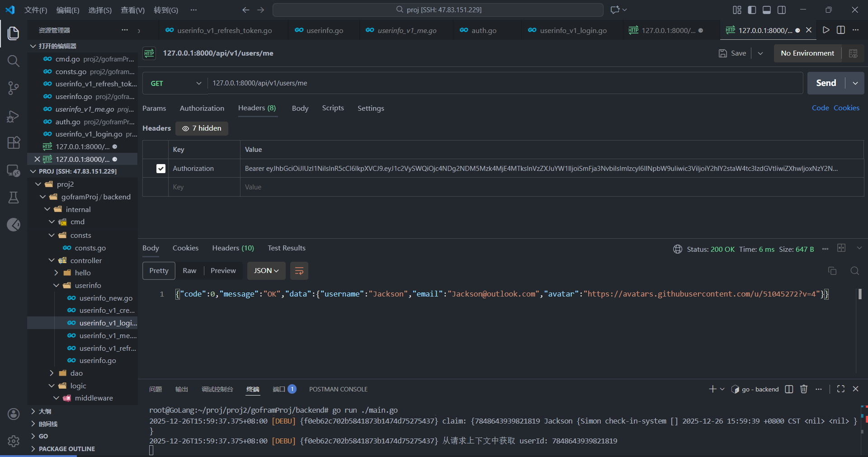Open the 查看(V) menu
The image size is (868, 457).
[132, 10]
